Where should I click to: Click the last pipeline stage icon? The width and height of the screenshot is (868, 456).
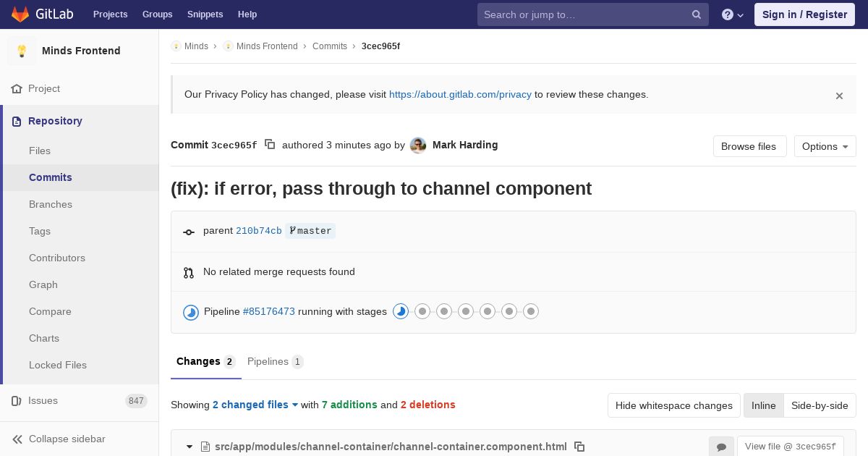click(531, 311)
